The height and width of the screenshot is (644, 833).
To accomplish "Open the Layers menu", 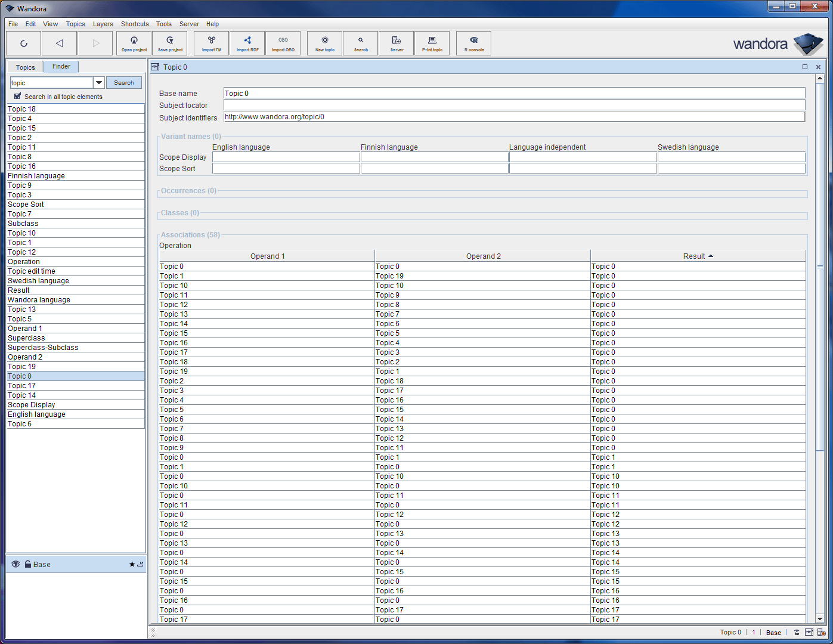I will (103, 24).
